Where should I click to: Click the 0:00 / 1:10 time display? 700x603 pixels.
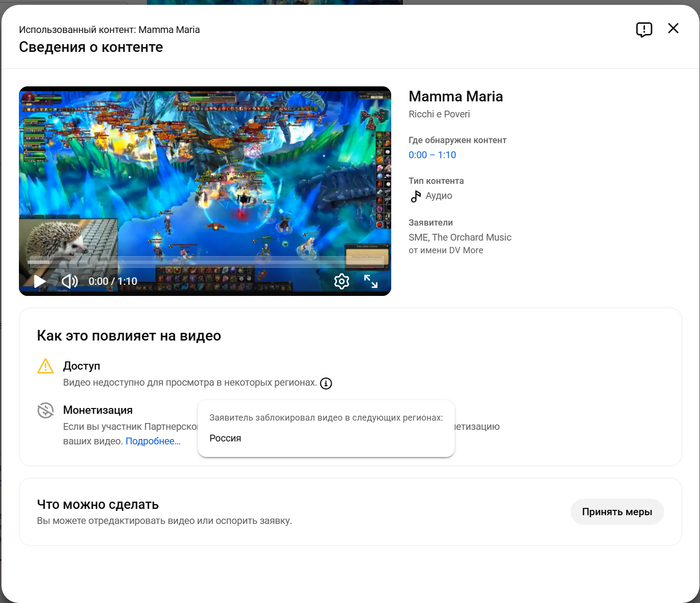[112, 282]
